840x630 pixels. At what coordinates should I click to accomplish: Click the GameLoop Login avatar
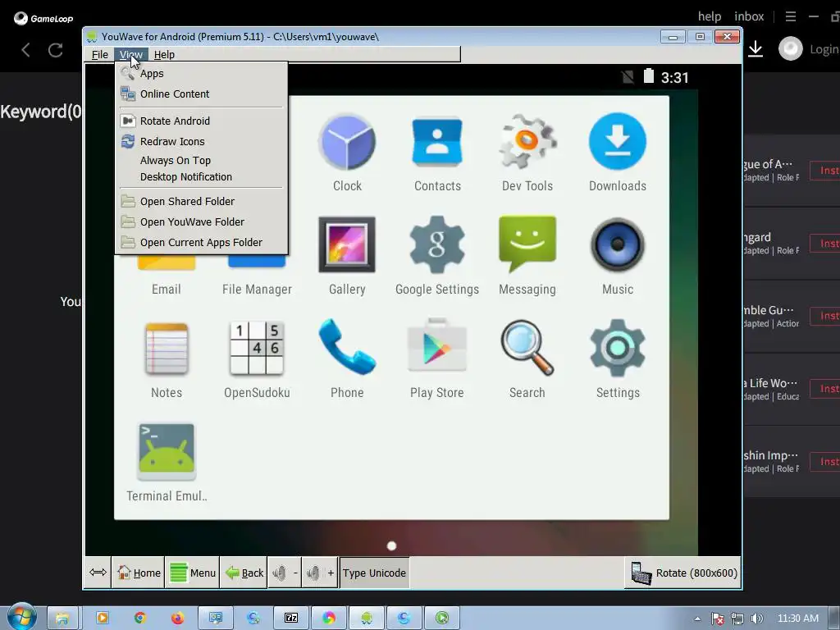790,48
